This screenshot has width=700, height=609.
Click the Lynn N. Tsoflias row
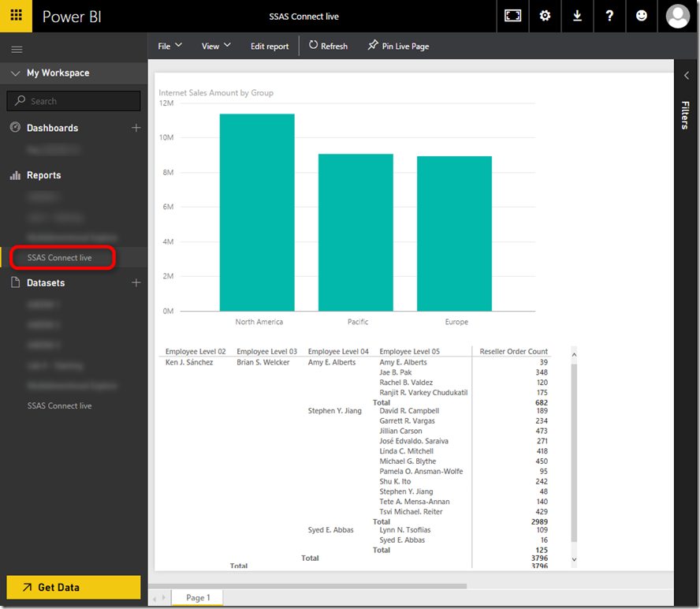(405, 529)
